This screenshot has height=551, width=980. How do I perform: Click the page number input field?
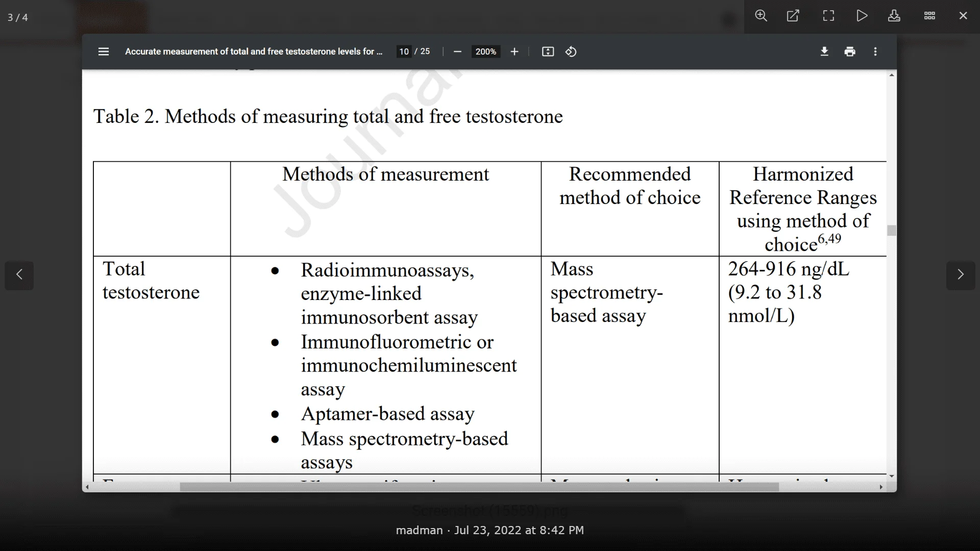tap(404, 52)
